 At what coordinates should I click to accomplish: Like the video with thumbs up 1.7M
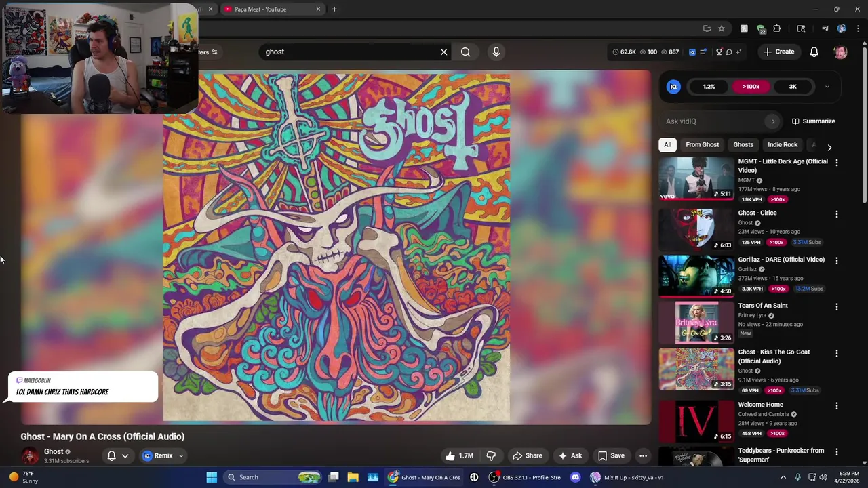click(460, 455)
